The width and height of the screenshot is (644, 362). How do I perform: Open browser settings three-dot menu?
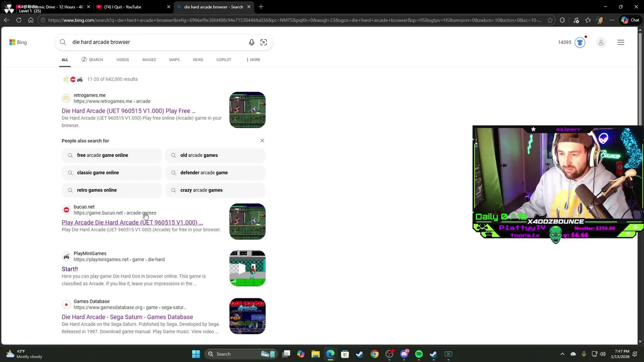coord(612,20)
